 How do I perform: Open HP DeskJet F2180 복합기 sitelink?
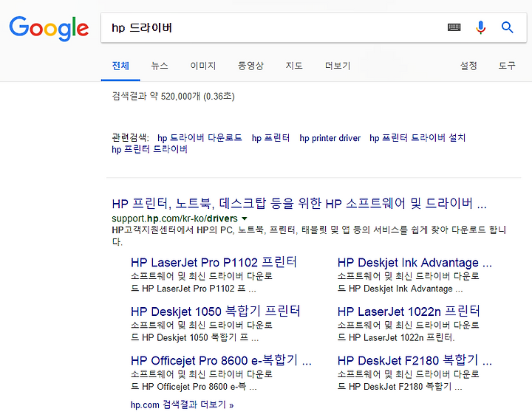click(x=415, y=360)
